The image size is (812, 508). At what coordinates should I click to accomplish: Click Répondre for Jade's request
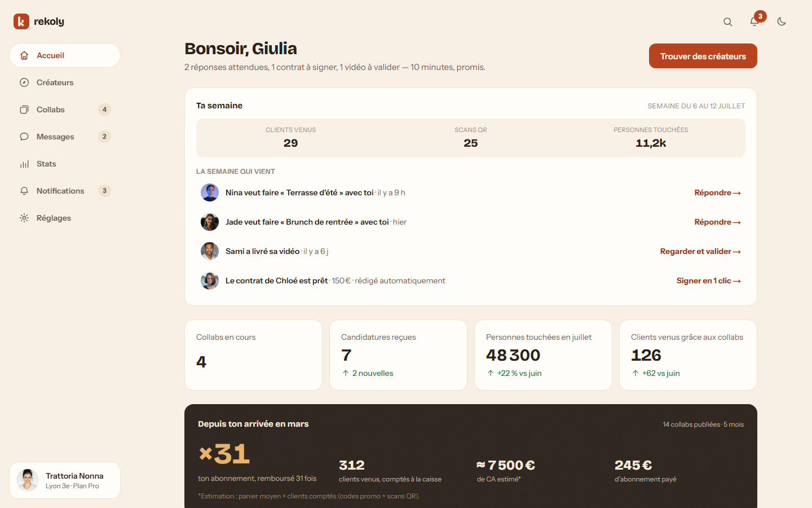717,222
